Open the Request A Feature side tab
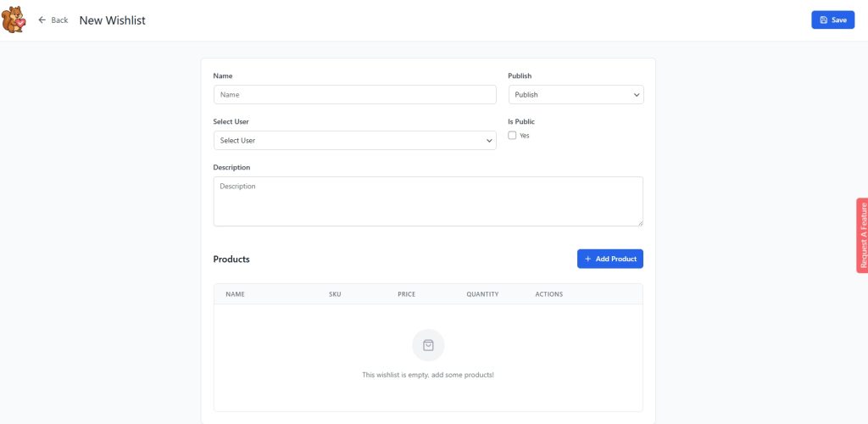The width and height of the screenshot is (868, 424). 862,236
